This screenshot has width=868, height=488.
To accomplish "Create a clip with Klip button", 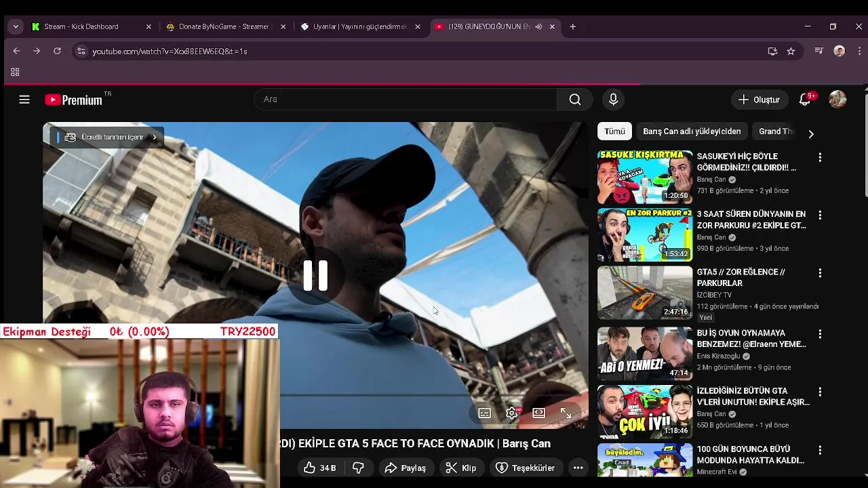I will 461,468.
